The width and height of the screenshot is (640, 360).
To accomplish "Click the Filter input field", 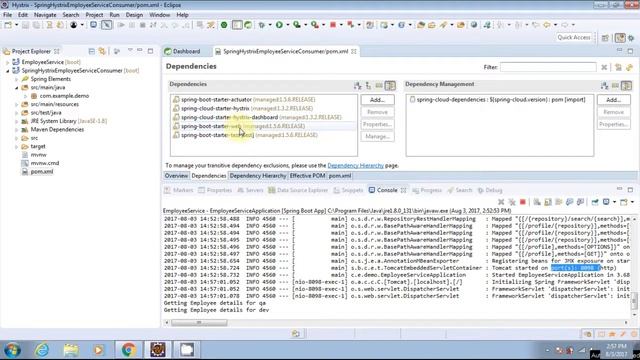I will click(x=548, y=67).
